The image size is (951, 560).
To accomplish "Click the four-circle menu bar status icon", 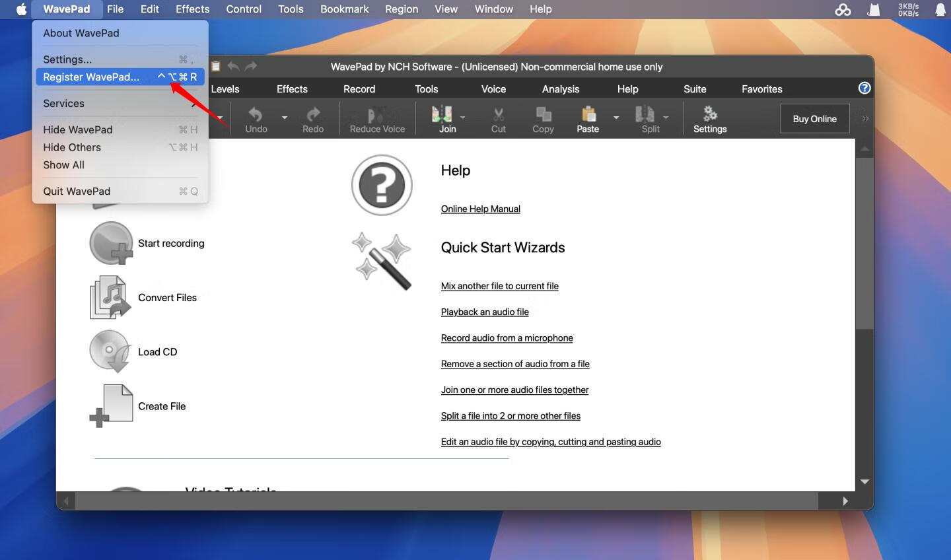I will [843, 9].
